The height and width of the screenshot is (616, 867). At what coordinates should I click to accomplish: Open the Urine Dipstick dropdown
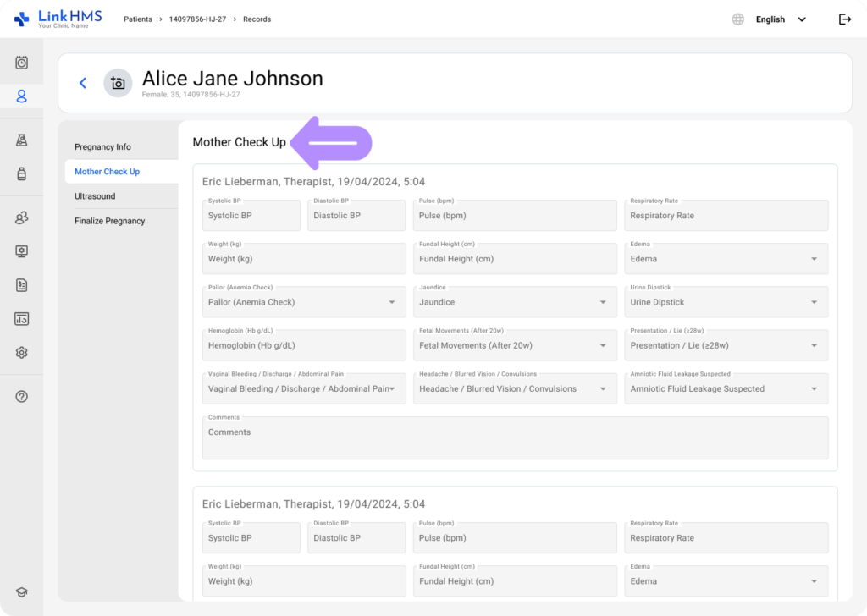coord(727,302)
